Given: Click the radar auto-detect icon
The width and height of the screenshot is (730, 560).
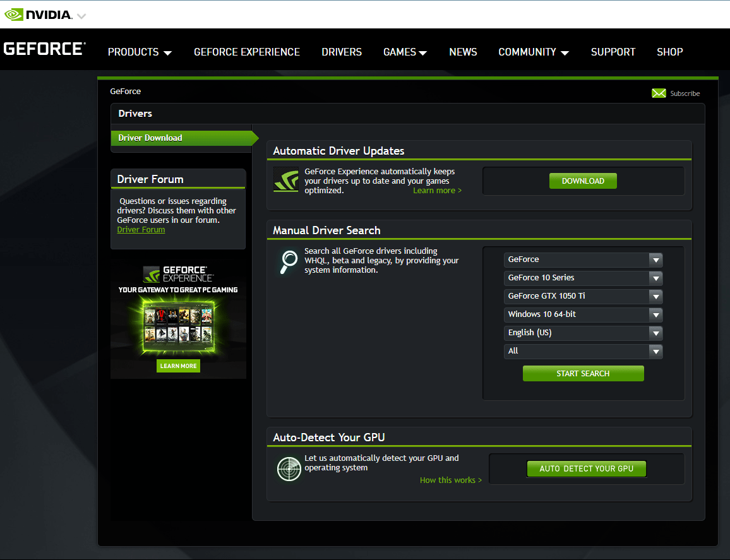Looking at the screenshot, I should coord(289,468).
